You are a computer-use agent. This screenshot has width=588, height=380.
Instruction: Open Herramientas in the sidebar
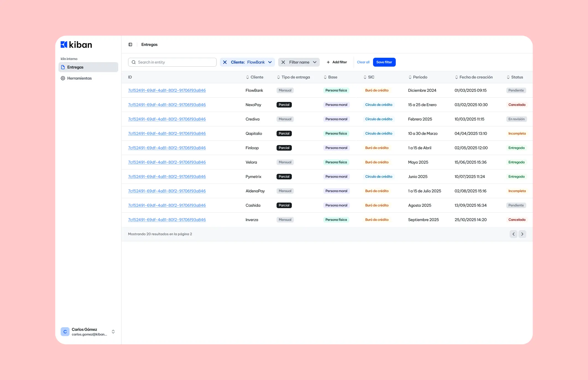click(79, 78)
